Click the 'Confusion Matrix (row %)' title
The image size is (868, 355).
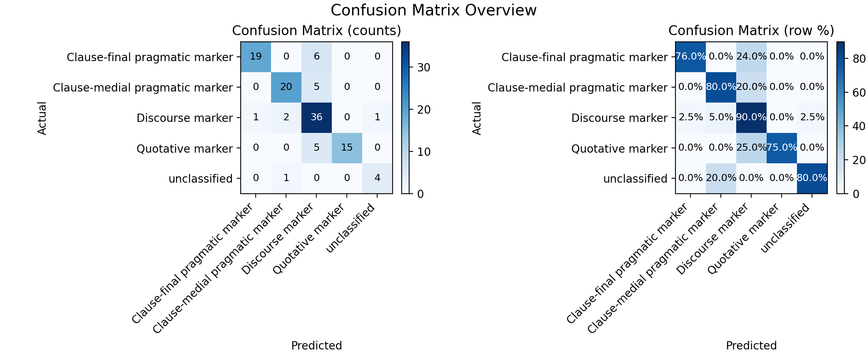751,31
